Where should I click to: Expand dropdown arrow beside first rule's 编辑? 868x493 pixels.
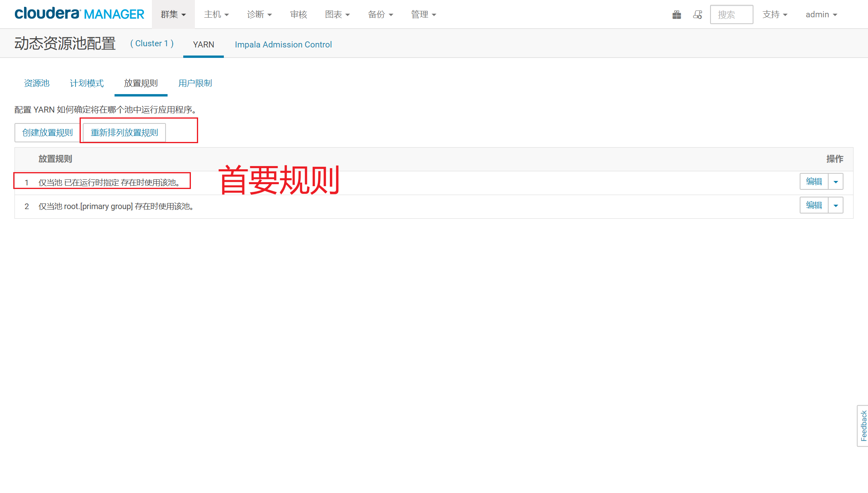tap(836, 182)
